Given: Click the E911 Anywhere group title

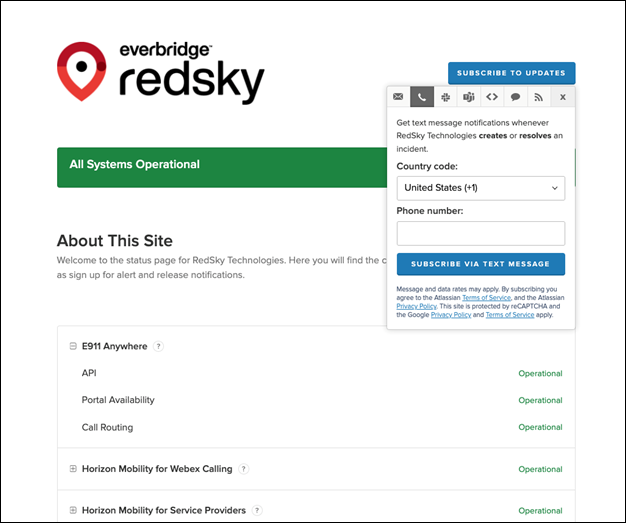Looking at the screenshot, I should point(115,346).
